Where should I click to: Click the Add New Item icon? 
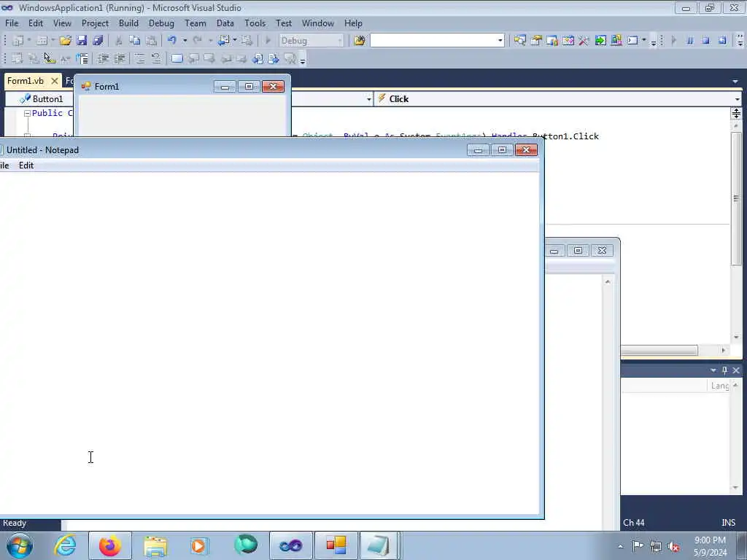coord(42,41)
